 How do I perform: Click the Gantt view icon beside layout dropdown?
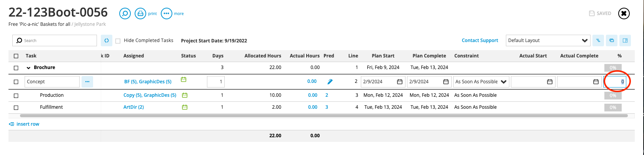click(598, 40)
